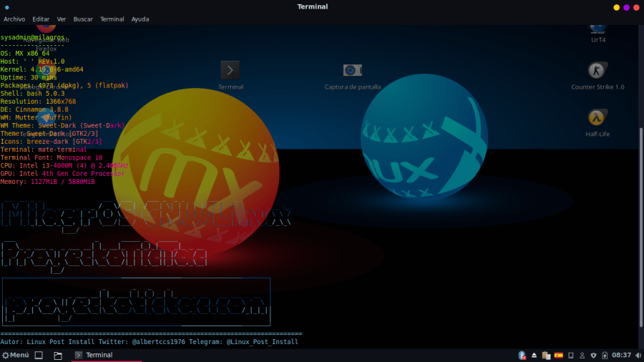Click the Spanish flag keyboard layout icon
Screen dimensions: 644x362
pos(559,355)
